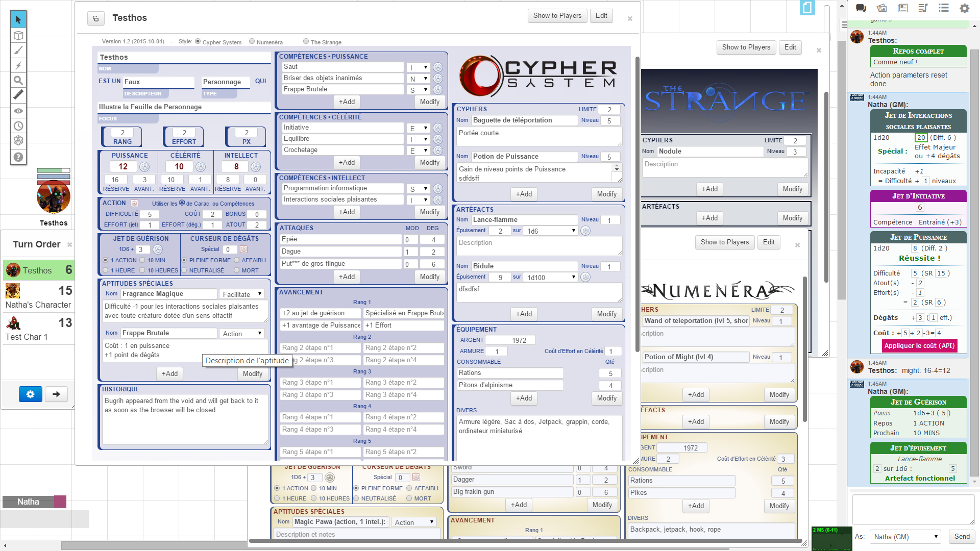Screen dimensions: 980x551
Task: Open the Turn Tracker clock tool
Action: click(x=18, y=126)
